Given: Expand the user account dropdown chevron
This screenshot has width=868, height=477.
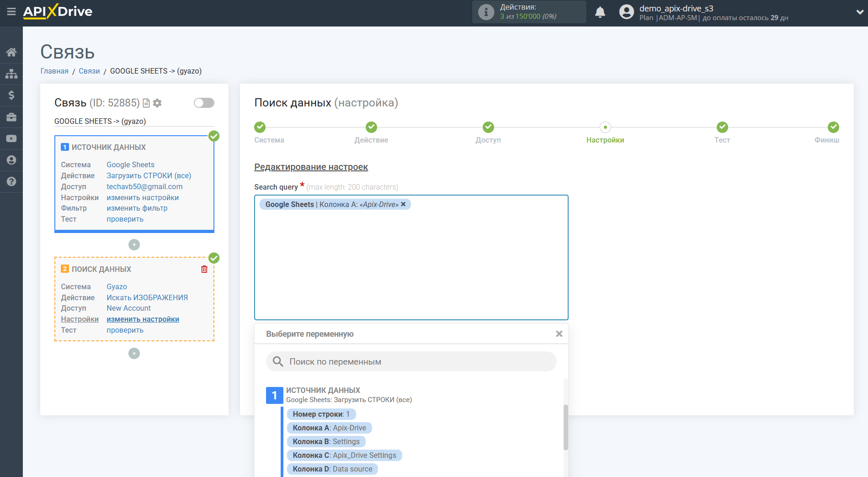Looking at the screenshot, I should (x=859, y=12).
